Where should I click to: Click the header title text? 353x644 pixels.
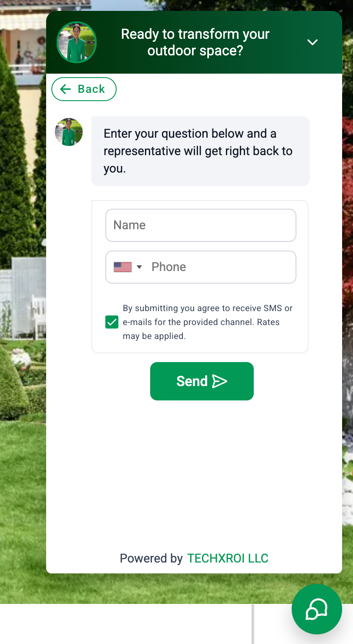[x=195, y=42]
